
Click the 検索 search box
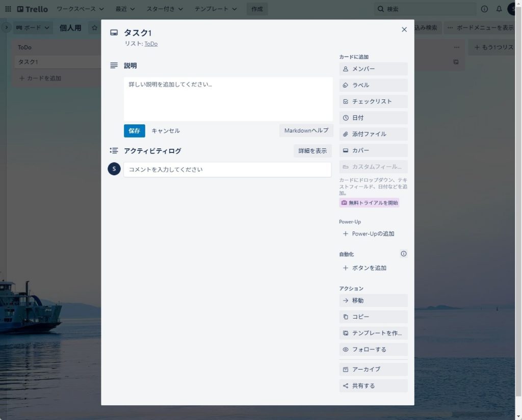[425, 9]
